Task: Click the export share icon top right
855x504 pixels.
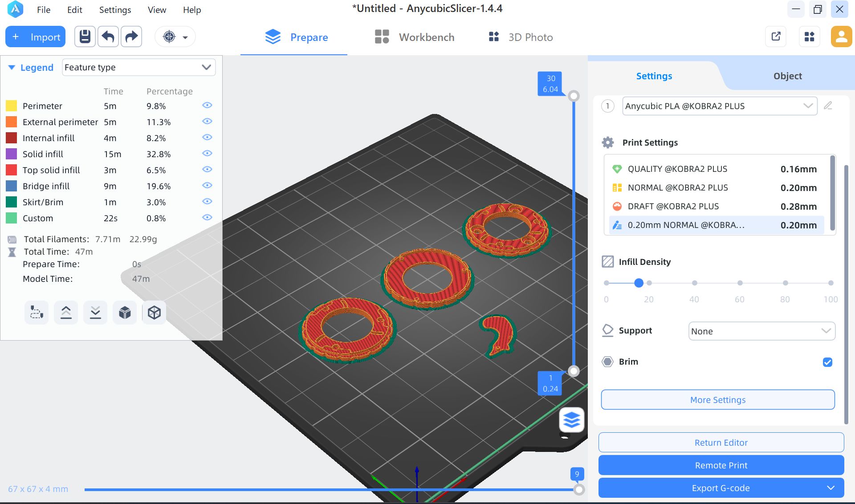Action: pos(776,37)
